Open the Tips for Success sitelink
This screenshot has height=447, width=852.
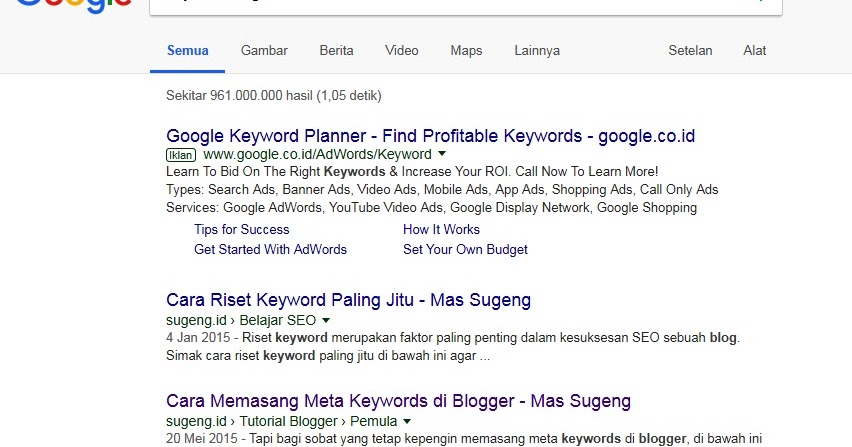pos(242,229)
